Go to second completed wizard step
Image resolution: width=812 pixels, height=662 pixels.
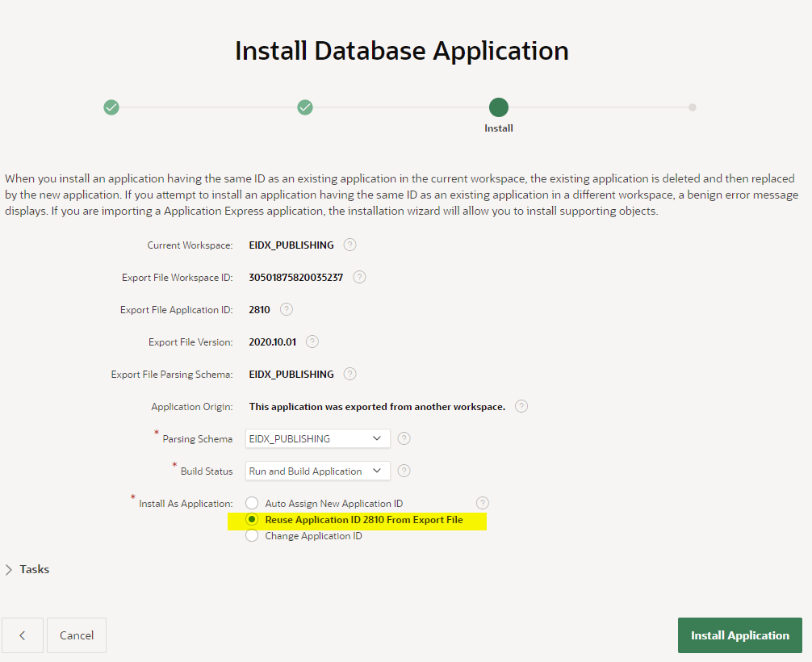click(x=305, y=107)
